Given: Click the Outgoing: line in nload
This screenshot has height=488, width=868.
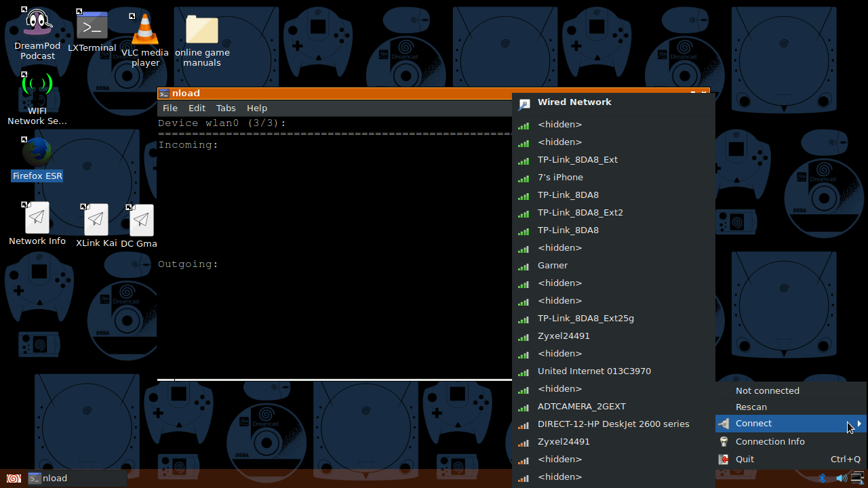Looking at the screenshot, I should [x=189, y=264].
